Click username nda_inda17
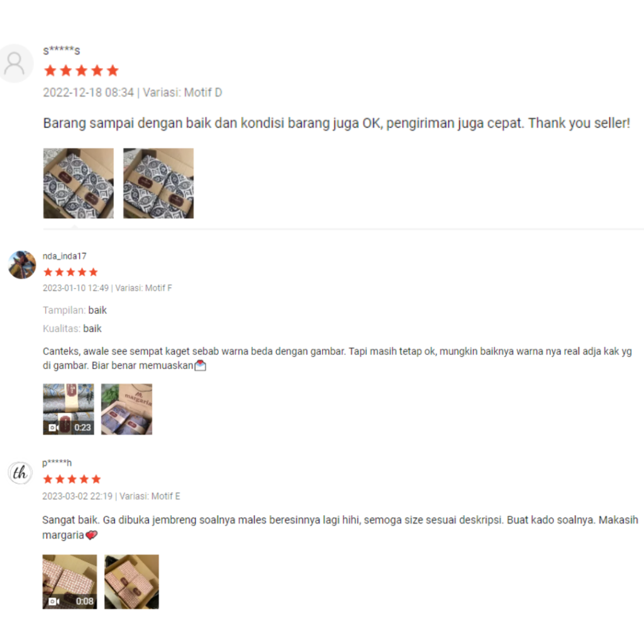Viewport: 644px width, 644px height. click(65, 257)
